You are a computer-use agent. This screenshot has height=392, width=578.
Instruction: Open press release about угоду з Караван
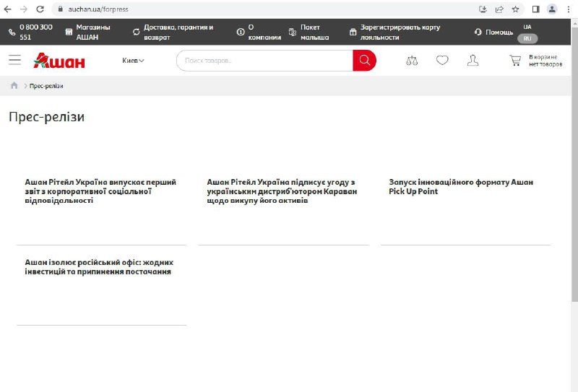click(282, 191)
